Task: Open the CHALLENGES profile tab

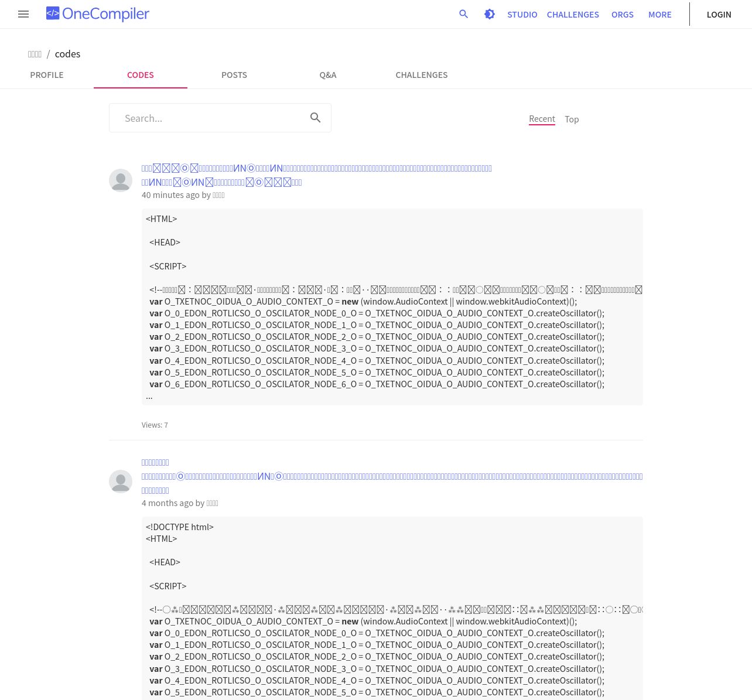Action: [422, 75]
